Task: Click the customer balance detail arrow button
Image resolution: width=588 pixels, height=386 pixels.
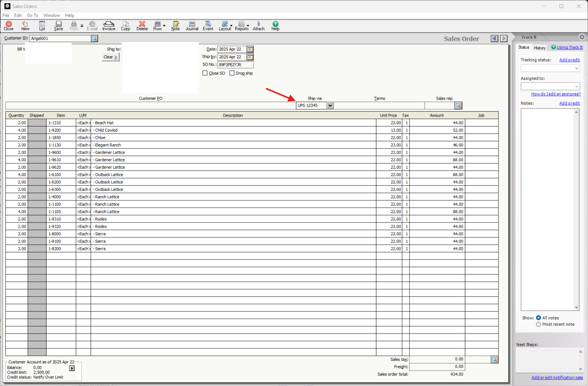Action: point(72,368)
